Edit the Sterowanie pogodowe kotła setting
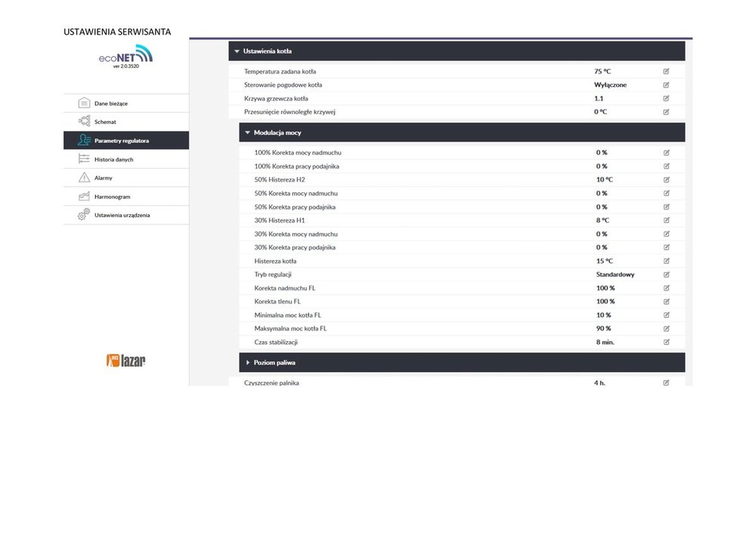Screen dimensions: 756x534 [666, 85]
